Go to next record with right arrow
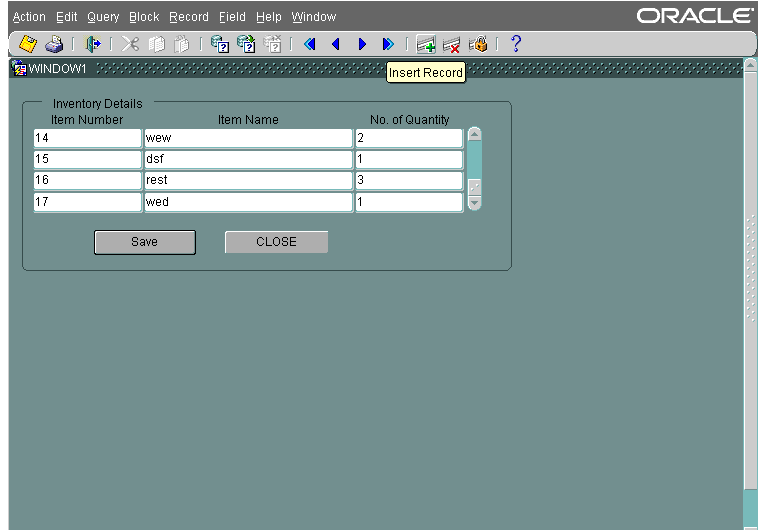Screen dimensions: 759x530 [362, 44]
